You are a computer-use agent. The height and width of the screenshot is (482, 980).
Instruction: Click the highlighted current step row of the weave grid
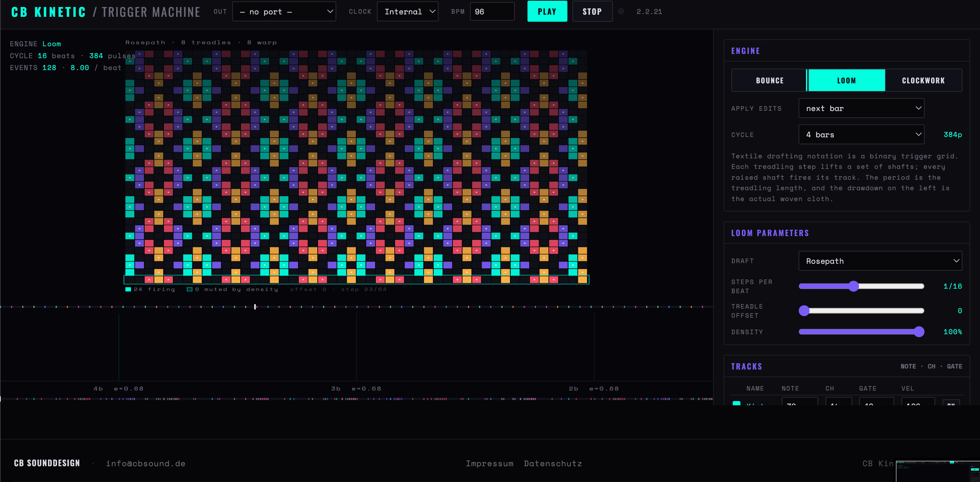click(356, 280)
